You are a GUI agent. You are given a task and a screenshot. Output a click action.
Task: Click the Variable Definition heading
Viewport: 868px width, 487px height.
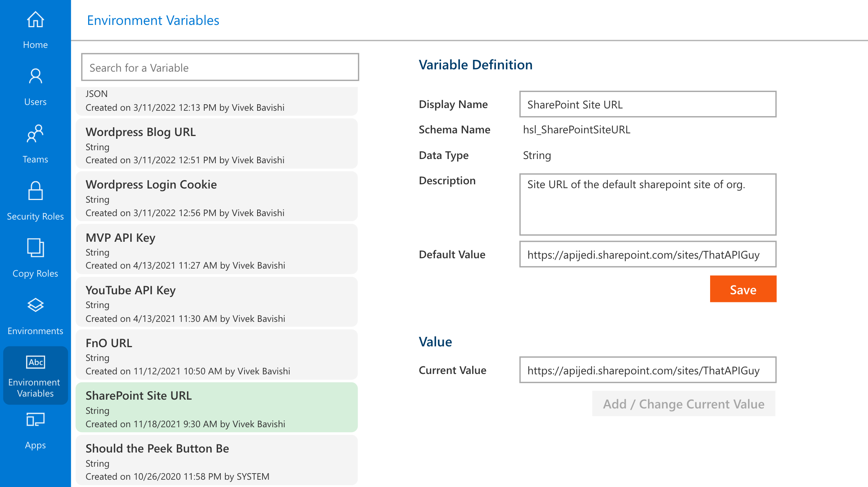476,65
